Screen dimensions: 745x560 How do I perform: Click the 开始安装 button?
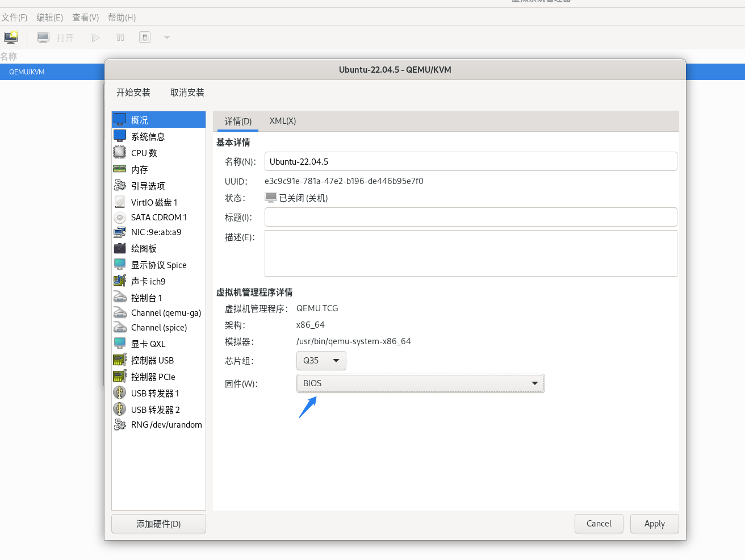[x=133, y=93]
